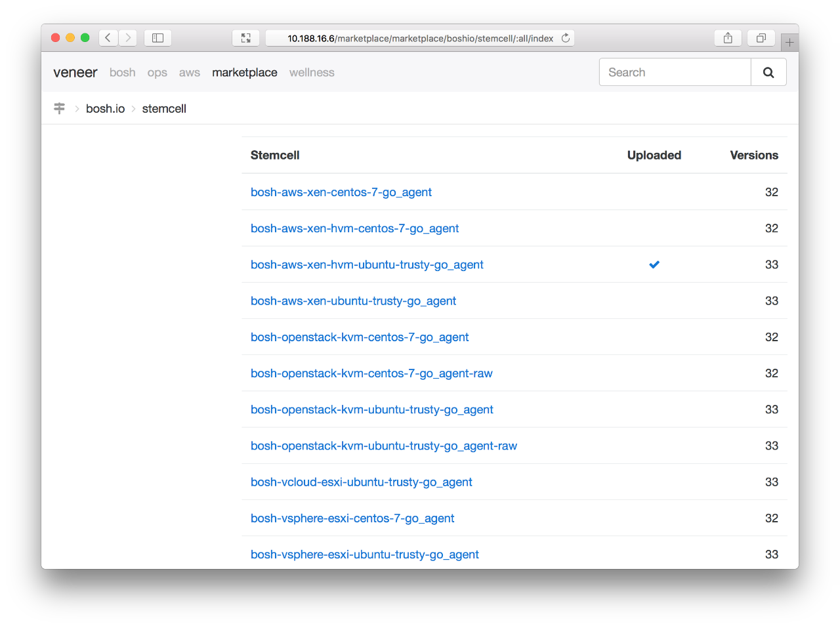The height and width of the screenshot is (628, 840).
Task: Switch to the bosh navigation tab
Action: [x=123, y=72]
